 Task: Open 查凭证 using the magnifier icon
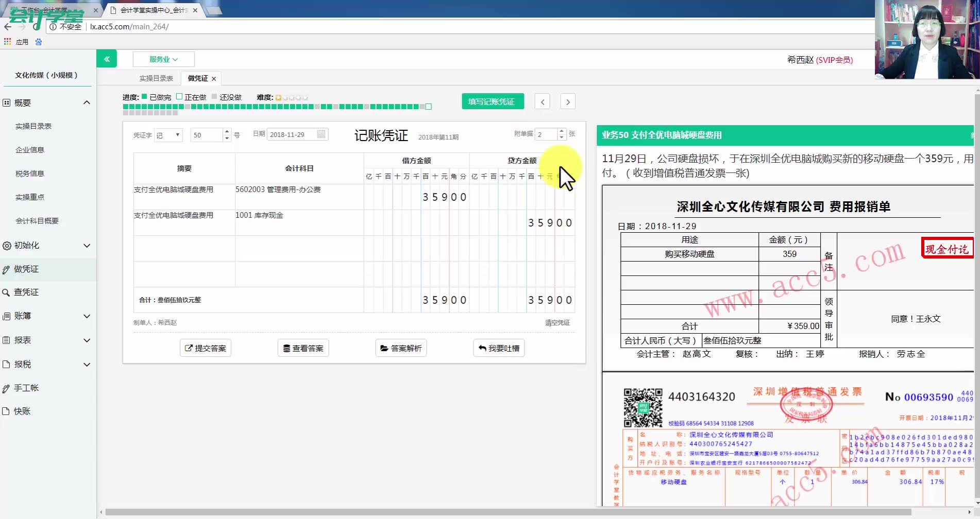(6, 292)
